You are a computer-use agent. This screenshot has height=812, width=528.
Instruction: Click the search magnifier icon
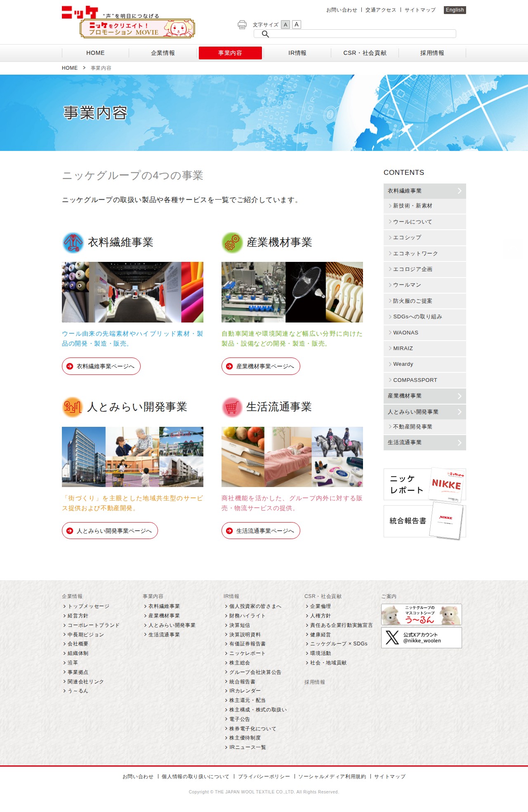click(x=266, y=34)
